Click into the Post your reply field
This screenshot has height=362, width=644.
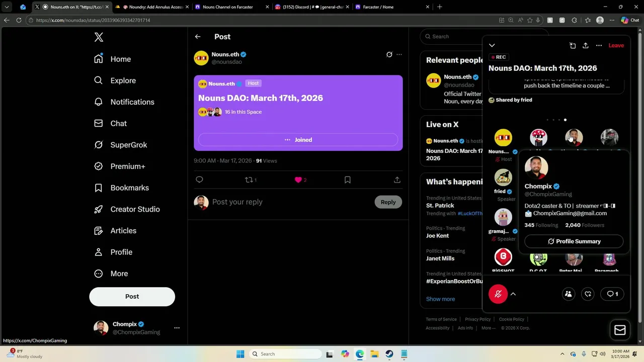click(290, 202)
